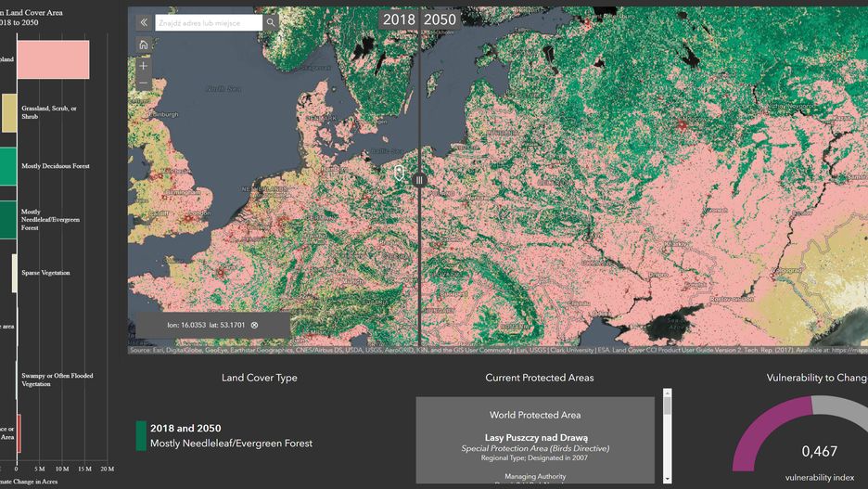The height and width of the screenshot is (489, 868).
Task: Click 'World Protected Area' card title
Action: 535,415
